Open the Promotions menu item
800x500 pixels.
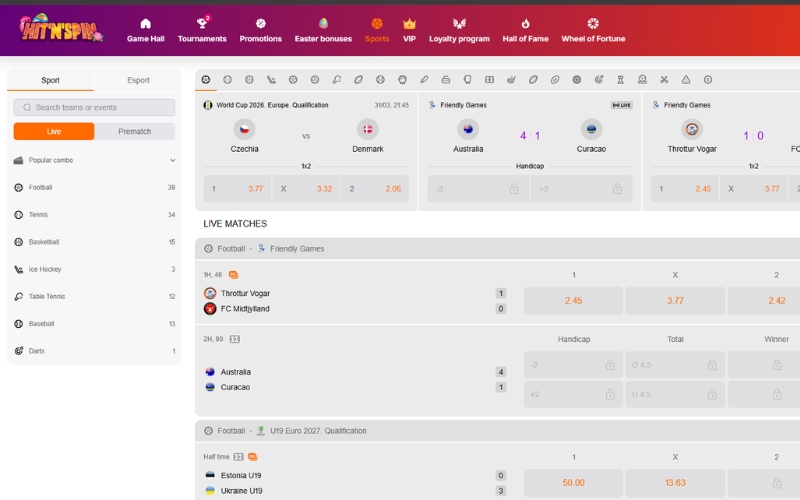coord(260,31)
